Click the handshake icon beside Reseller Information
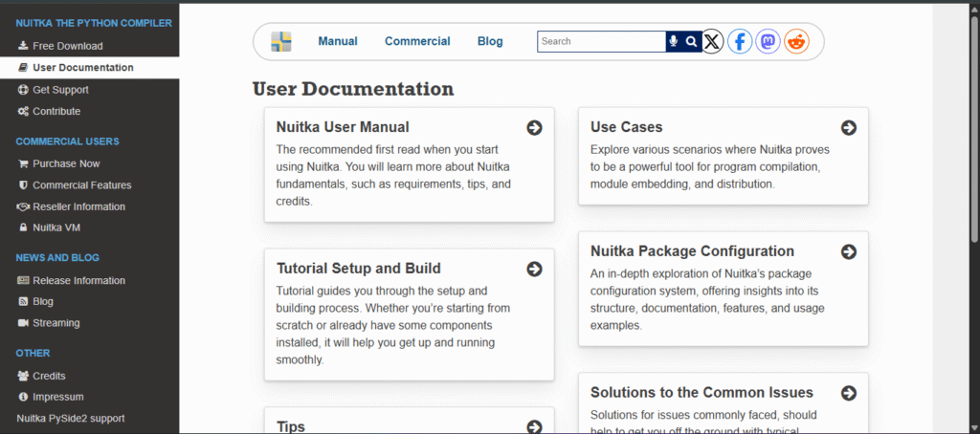 23,206
